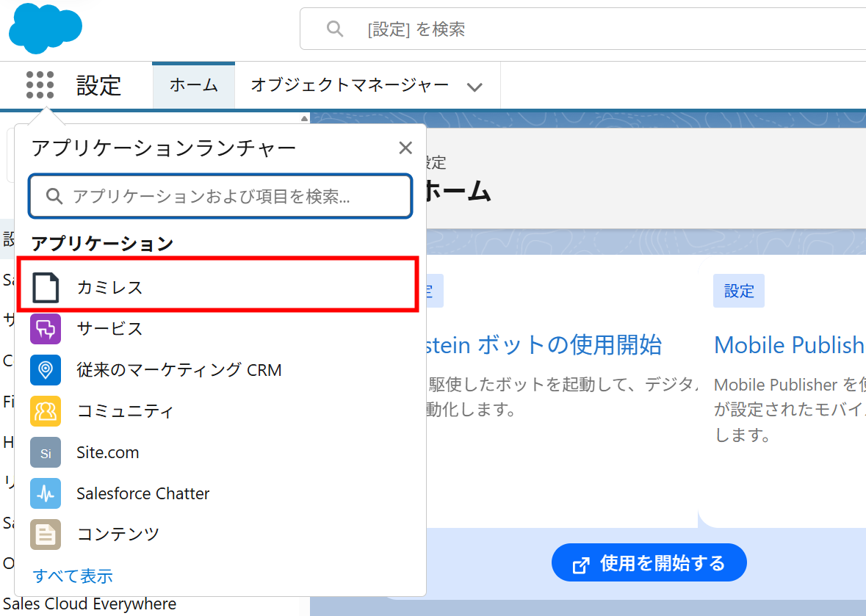
Task: Expand the オブジェクトマネージャー dropdown arrow
Action: (x=475, y=86)
